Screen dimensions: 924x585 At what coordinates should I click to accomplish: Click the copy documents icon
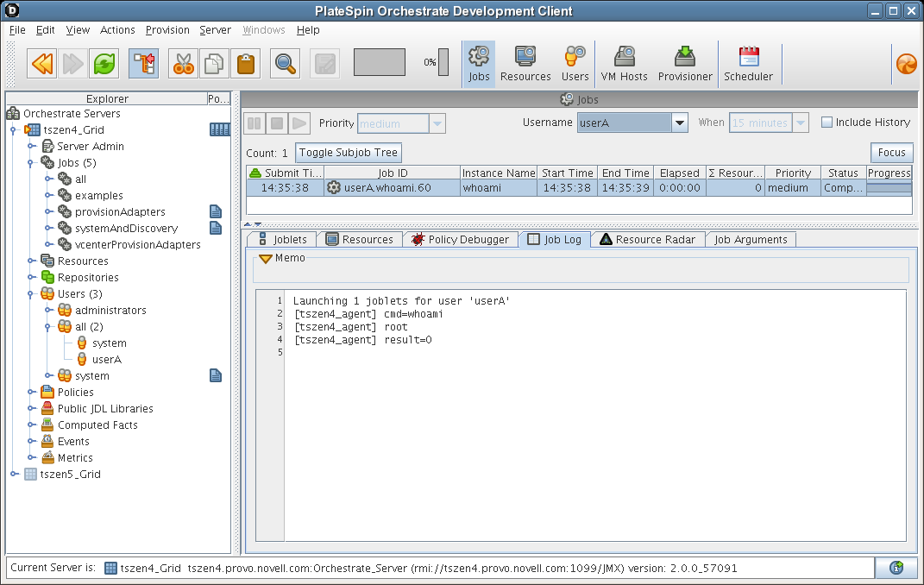click(x=214, y=64)
